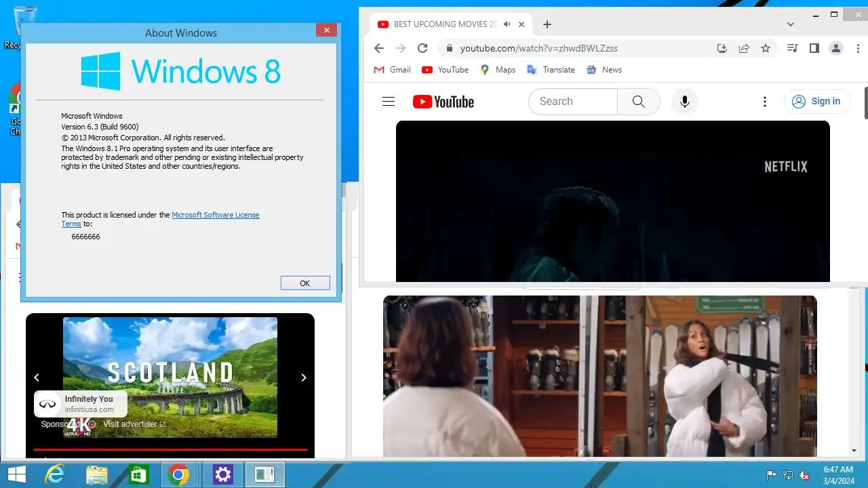Click the muted volume tray icon
The width and height of the screenshot is (868, 488).
click(804, 475)
